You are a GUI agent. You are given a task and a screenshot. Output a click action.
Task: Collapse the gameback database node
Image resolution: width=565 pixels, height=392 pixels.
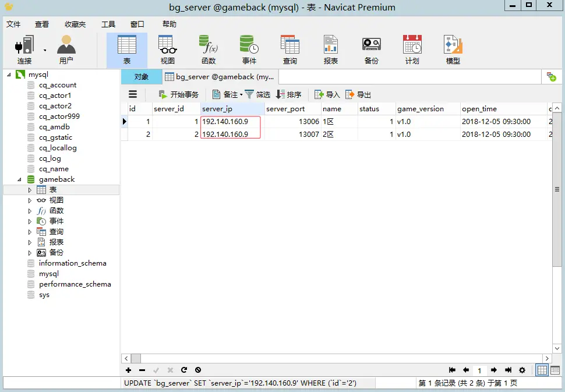(19, 179)
